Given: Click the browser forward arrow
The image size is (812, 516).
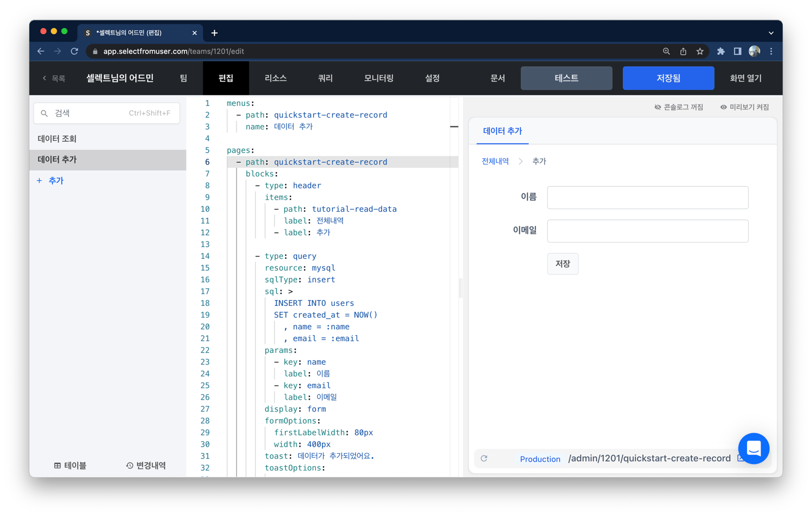Looking at the screenshot, I should pos(57,51).
